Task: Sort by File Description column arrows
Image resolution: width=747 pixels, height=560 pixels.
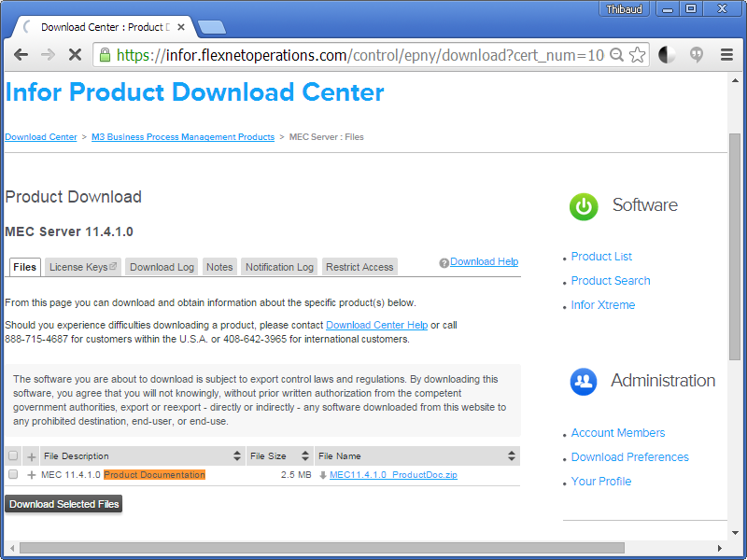Action: (x=237, y=455)
